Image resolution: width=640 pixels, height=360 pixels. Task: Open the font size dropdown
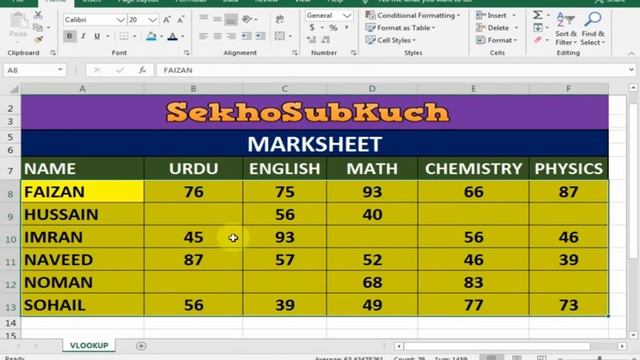pyautogui.click(x=153, y=20)
